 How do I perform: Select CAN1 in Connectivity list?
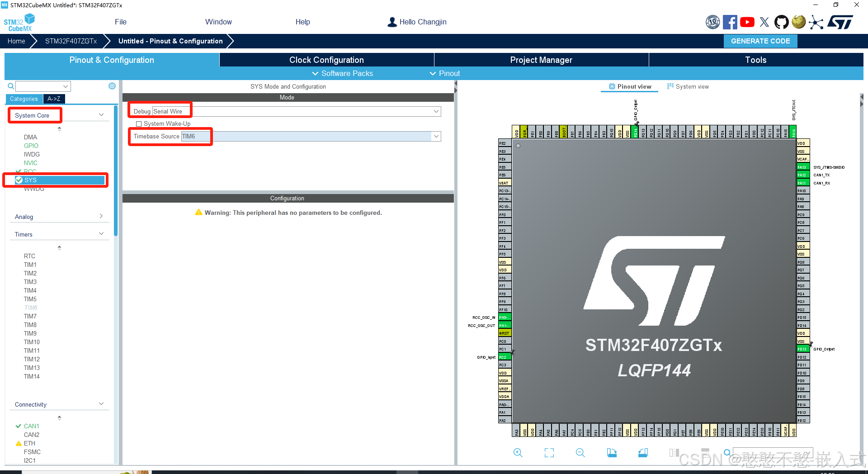31,426
